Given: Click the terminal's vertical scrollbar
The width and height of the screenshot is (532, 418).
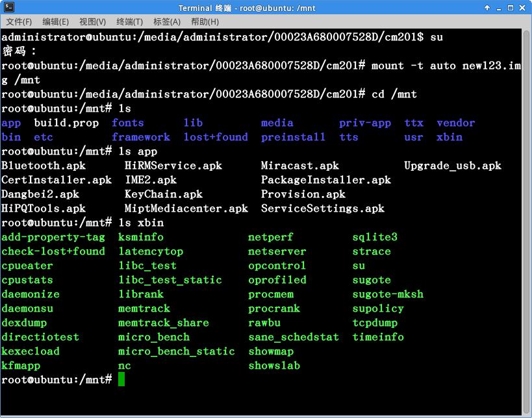Looking at the screenshot, I should (x=527, y=221).
